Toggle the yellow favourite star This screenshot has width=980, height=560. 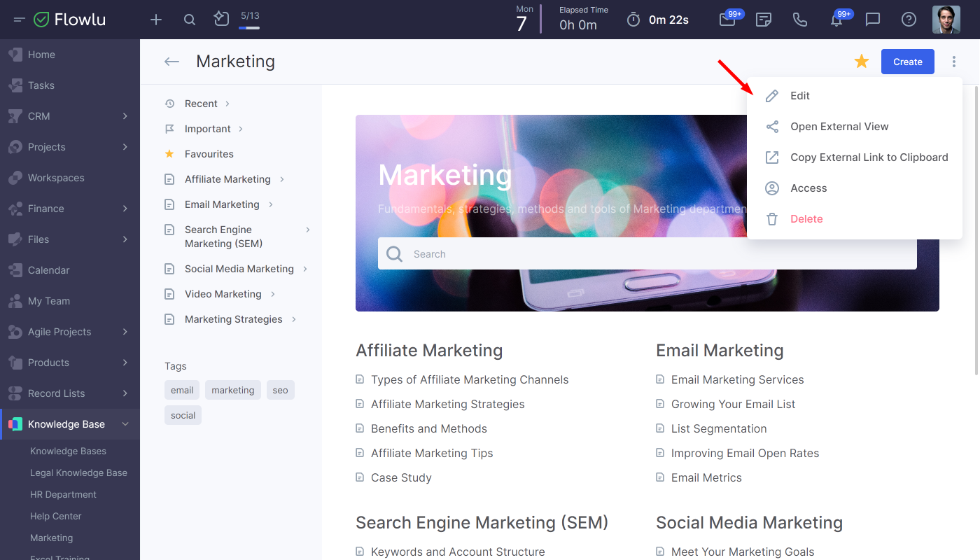(862, 62)
